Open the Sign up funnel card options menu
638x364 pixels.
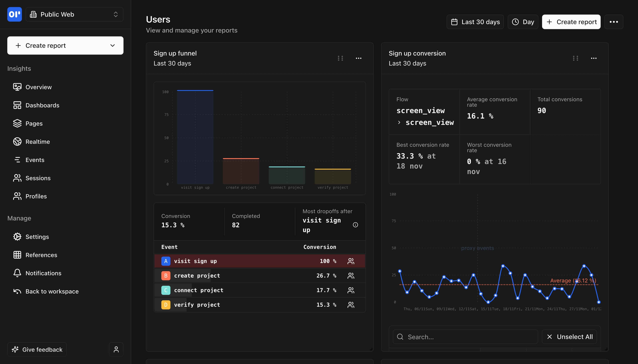pos(358,58)
